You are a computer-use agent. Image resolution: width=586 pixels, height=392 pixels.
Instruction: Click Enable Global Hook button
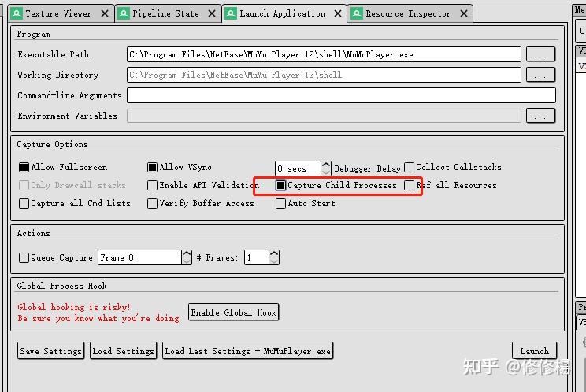234,312
